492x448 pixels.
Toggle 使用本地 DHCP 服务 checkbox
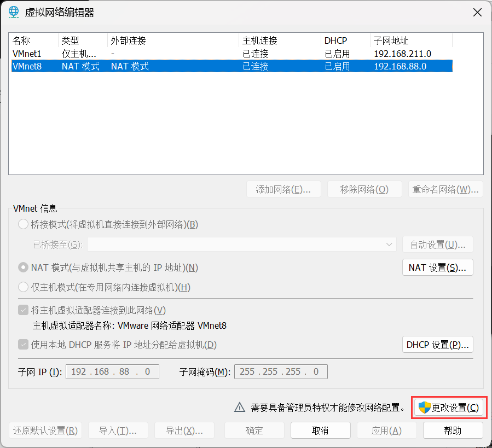click(x=23, y=345)
